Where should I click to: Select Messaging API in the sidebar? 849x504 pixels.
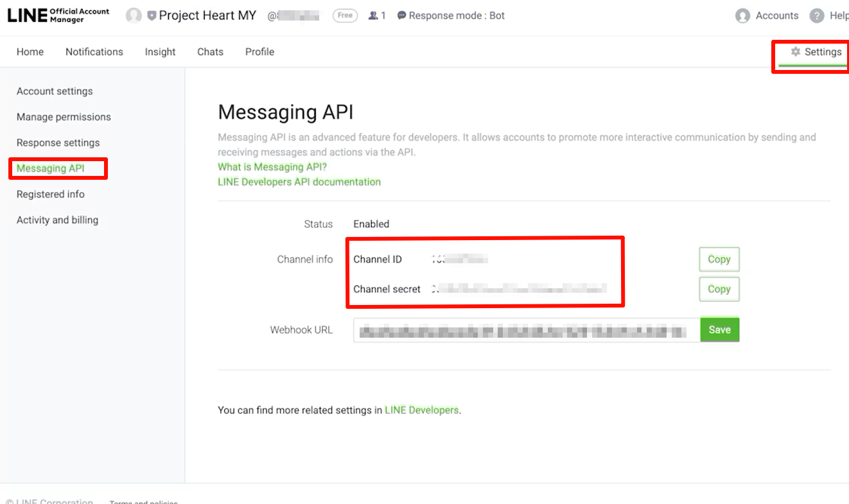coord(57,168)
